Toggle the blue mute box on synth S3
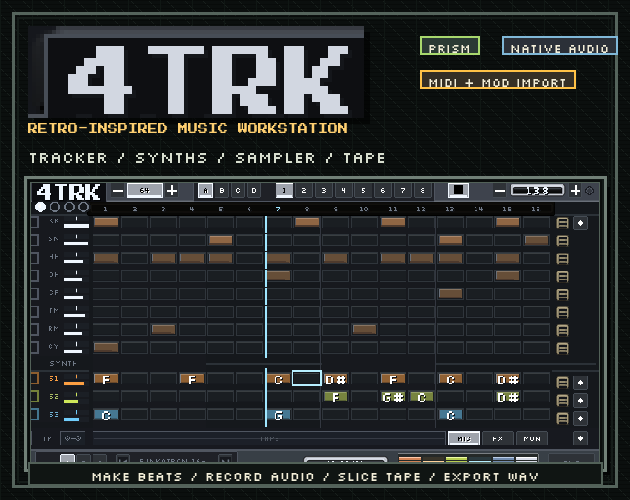This screenshot has width=630, height=500. coord(35,414)
